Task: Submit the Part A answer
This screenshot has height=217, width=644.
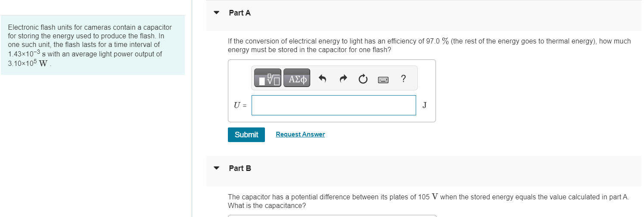Action: click(246, 135)
